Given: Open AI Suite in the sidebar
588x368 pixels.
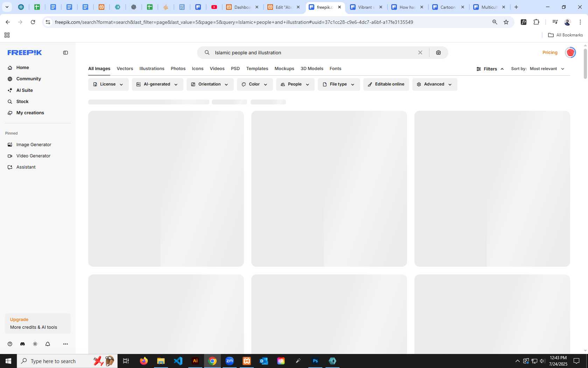Looking at the screenshot, I should pyautogui.click(x=24, y=90).
